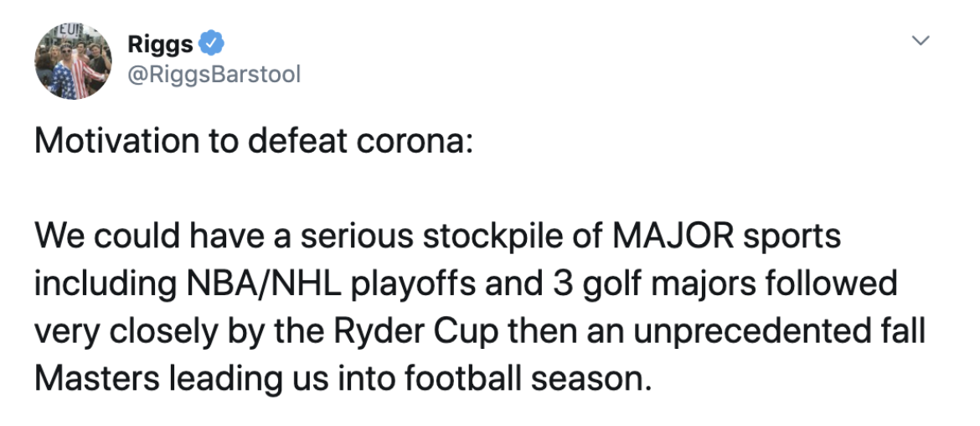Open the Riggs profile avatar photo

[x=73, y=61]
